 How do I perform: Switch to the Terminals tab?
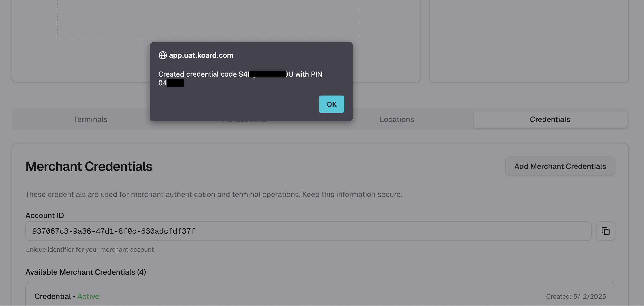pyautogui.click(x=90, y=119)
